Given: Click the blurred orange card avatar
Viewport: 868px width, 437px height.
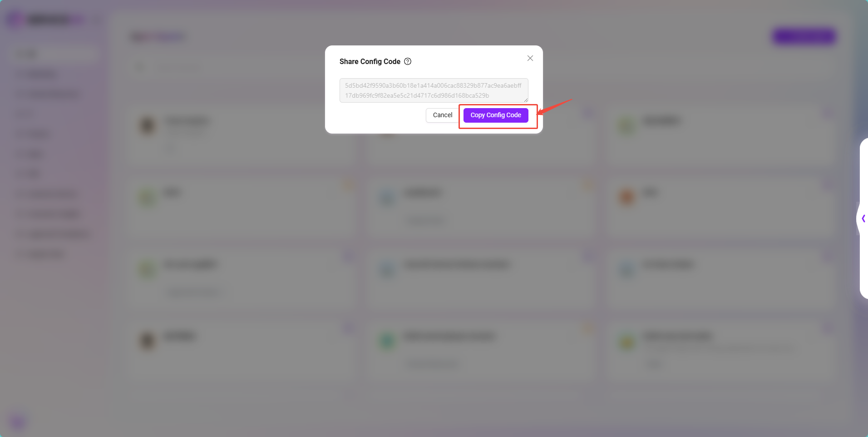Looking at the screenshot, I should (627, 197).
